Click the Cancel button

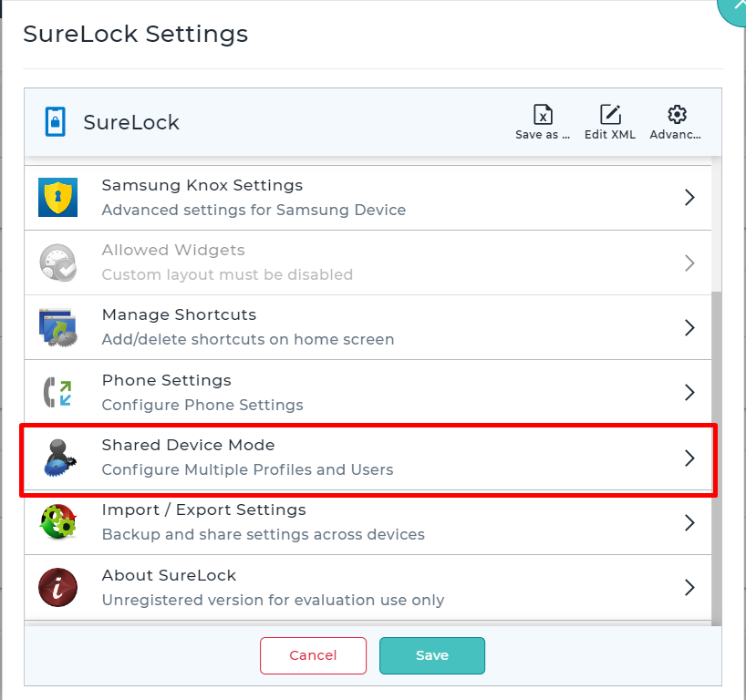click(313, 655)
